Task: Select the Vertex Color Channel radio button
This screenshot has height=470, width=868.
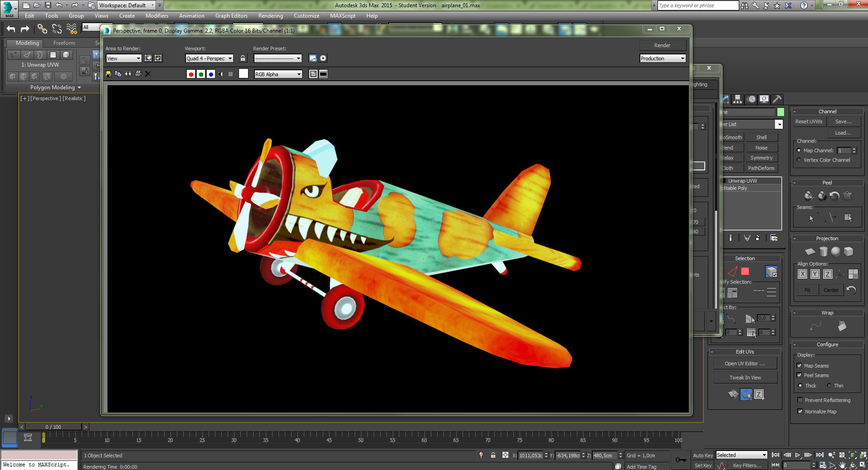Action: tap(799, 160)
